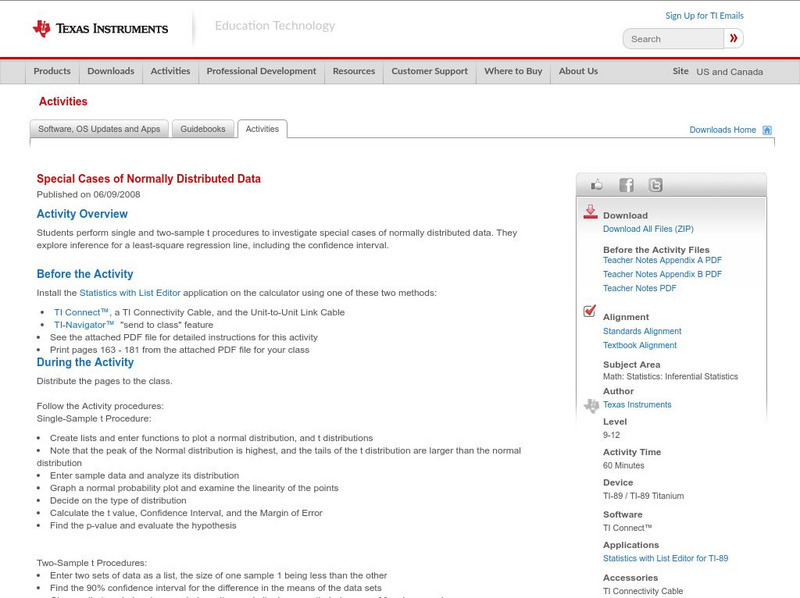
Task: Open the About Us menu
Action: pyautogui.click(x=578, y=71)
